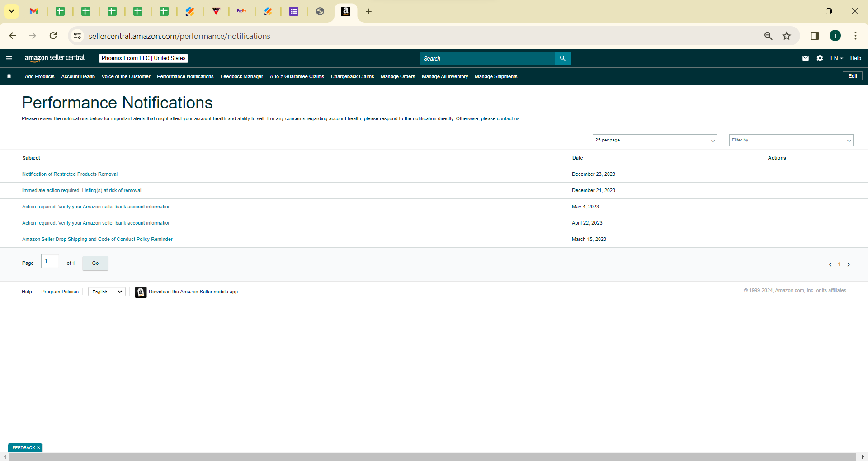Click the horizontal scrollbar track
The width and height of the screenshot is (868, 461).
(433, 457)
